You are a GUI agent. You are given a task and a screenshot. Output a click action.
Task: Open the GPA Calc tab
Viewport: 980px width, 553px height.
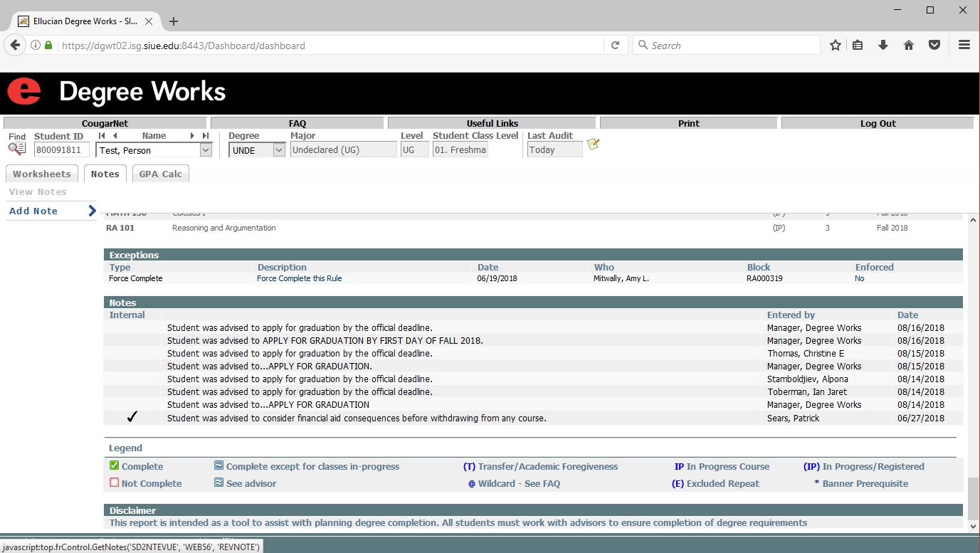coord(160,174)
